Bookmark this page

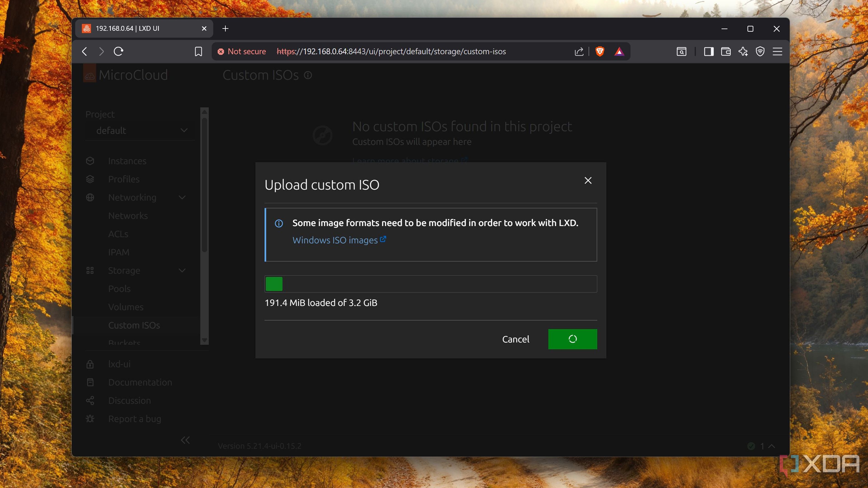coord(198,52)
